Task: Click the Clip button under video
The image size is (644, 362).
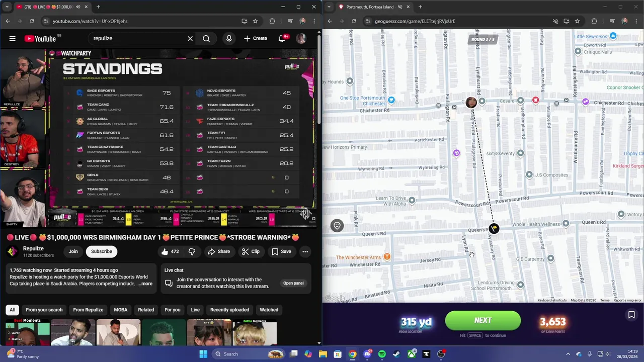Action: pos(251,251)
